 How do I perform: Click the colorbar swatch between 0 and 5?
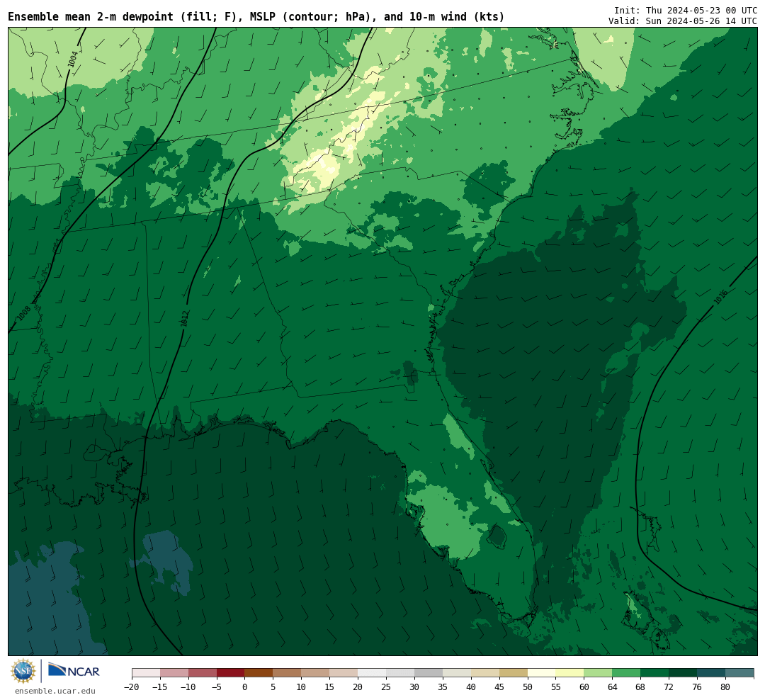259,673
